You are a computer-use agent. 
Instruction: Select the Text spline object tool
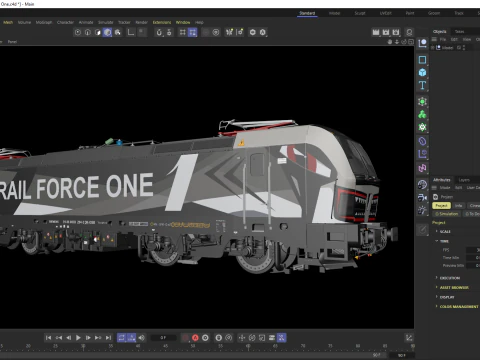(x=422, y=85)
